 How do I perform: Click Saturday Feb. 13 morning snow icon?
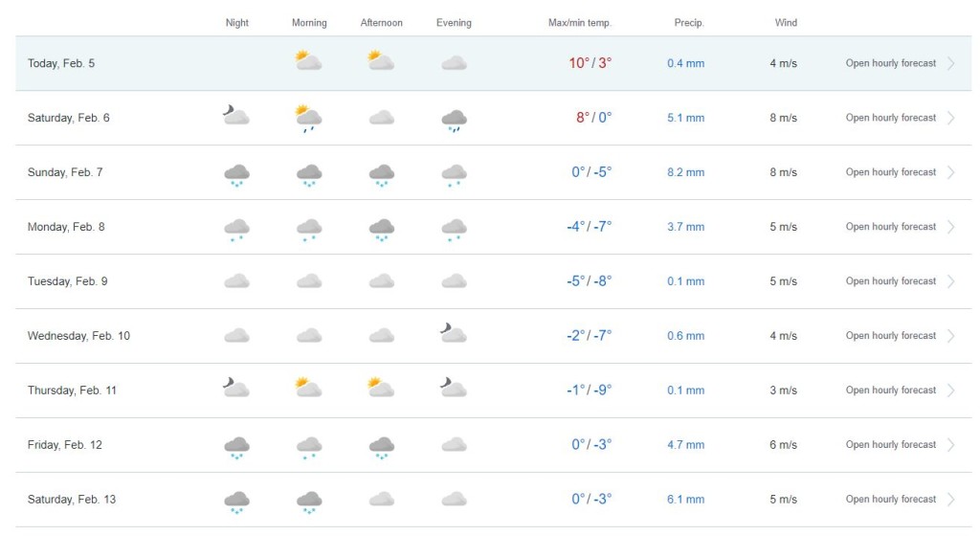click(308, 501)
